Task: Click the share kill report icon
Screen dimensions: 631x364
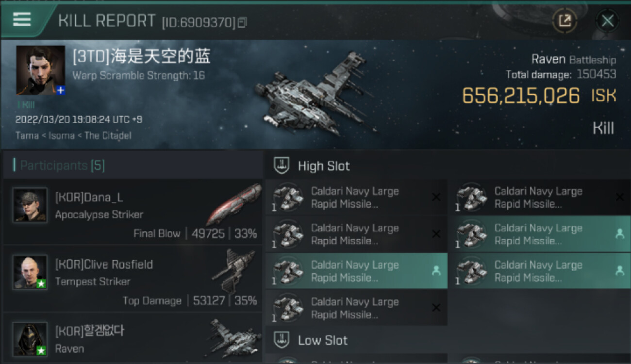Action: tap(565, 20)
